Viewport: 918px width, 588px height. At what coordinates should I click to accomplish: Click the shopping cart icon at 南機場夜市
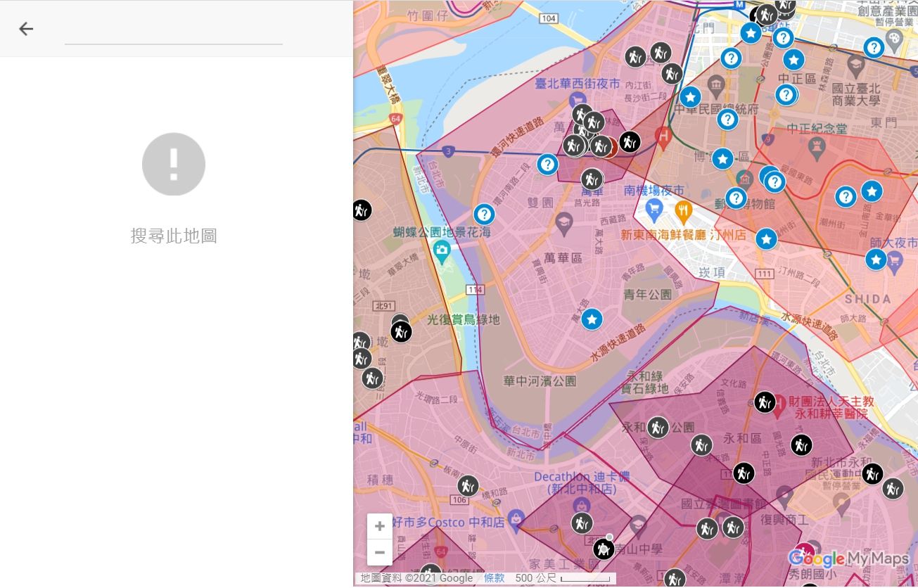(654, 208)
